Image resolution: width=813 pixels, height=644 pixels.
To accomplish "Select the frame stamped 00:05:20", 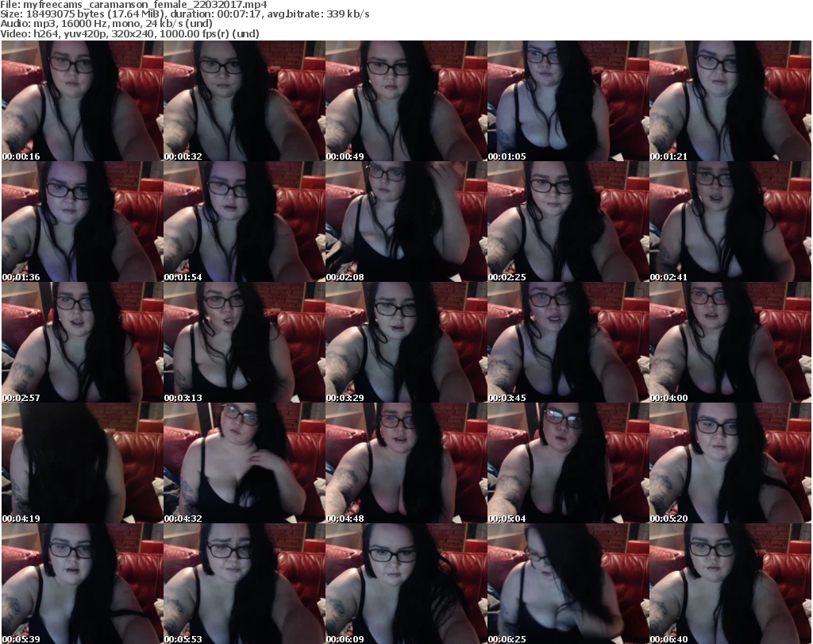I will click(x=730, y=463).
